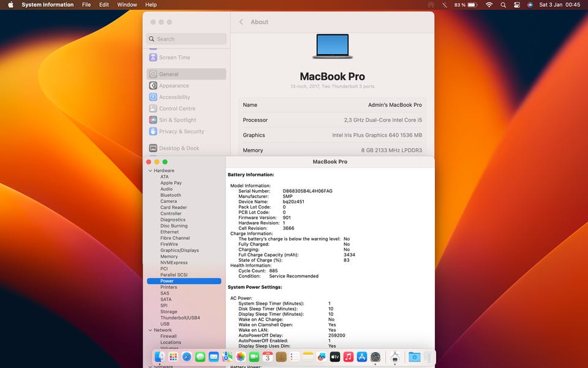This screenshot has height=368, width=588.
Task: Open Control Centre in the menu bar
Action: coord(516,5)
